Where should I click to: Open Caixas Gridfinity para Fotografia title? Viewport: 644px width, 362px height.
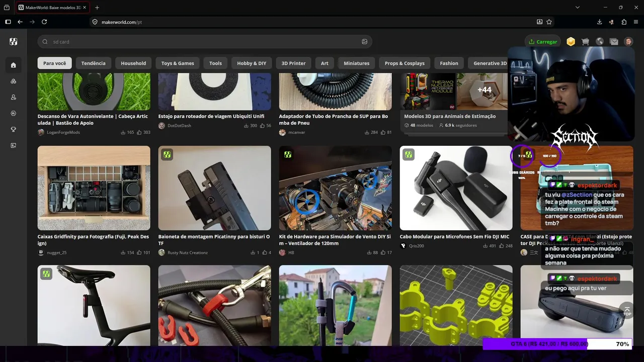(93, 240)
